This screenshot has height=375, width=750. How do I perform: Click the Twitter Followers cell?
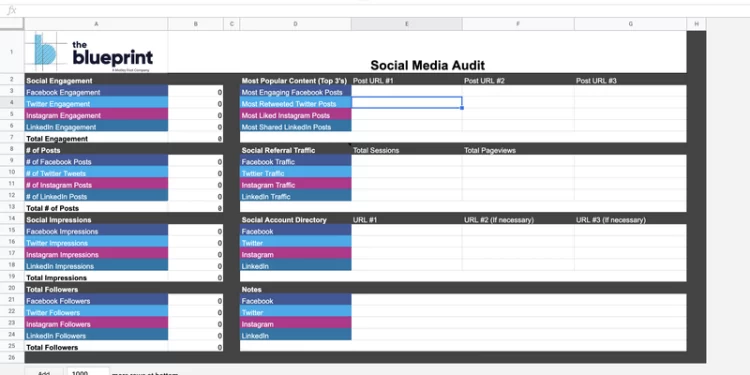tap(96, 312)
